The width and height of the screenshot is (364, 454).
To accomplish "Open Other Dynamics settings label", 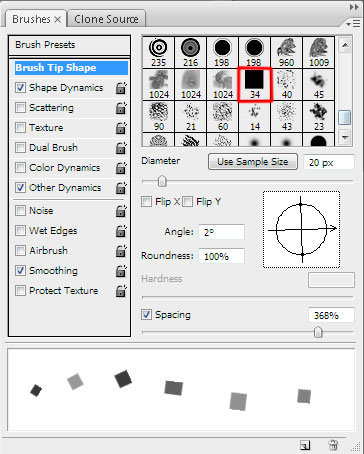I will tap(65, 188).
